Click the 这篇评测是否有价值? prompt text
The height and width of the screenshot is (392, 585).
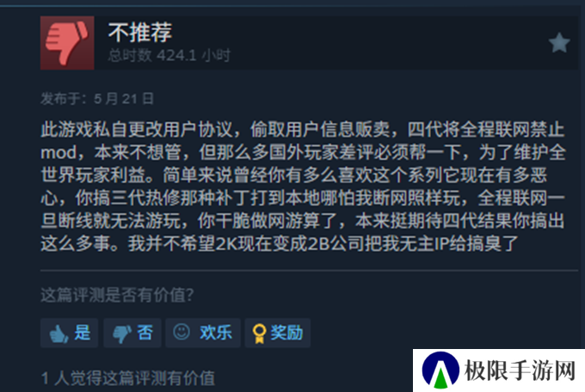pyautogui.click(x=117, y=295)
